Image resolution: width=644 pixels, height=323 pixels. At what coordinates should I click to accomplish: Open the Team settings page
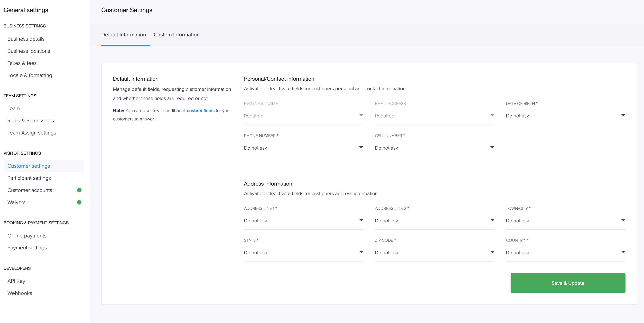point(13,109)
